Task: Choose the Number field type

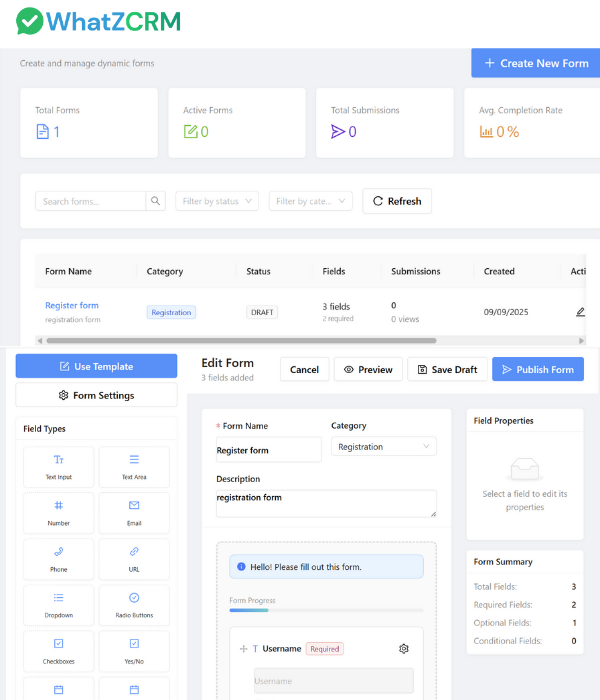Action: (58, 512)
